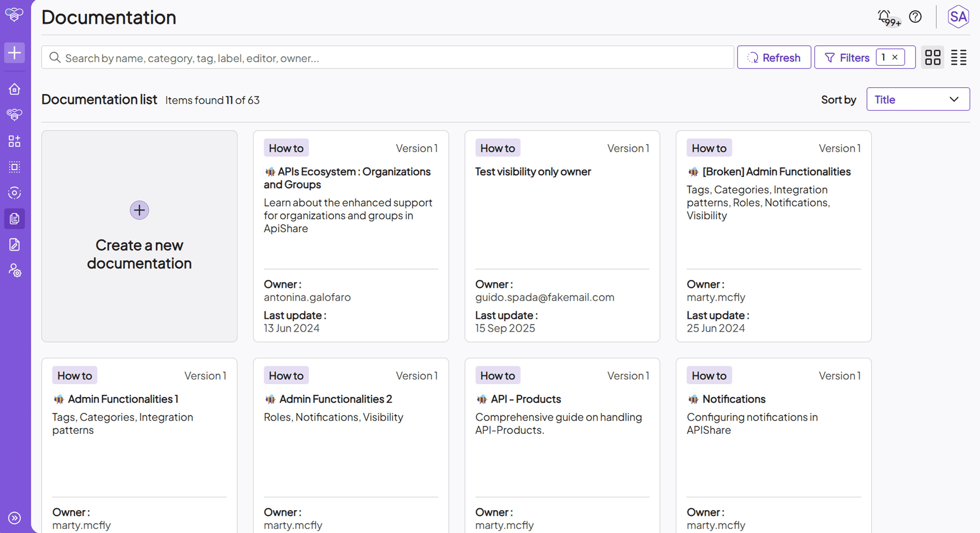Click the How to badge on Notifications card

tap(709, 375)
